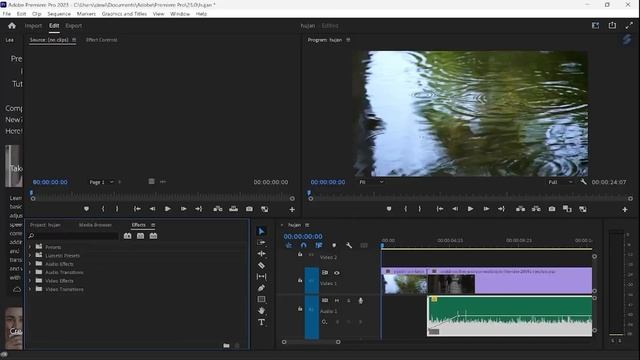Open the Window menu
This screenshot has width=640, height=360.
[x=180, y=14]
